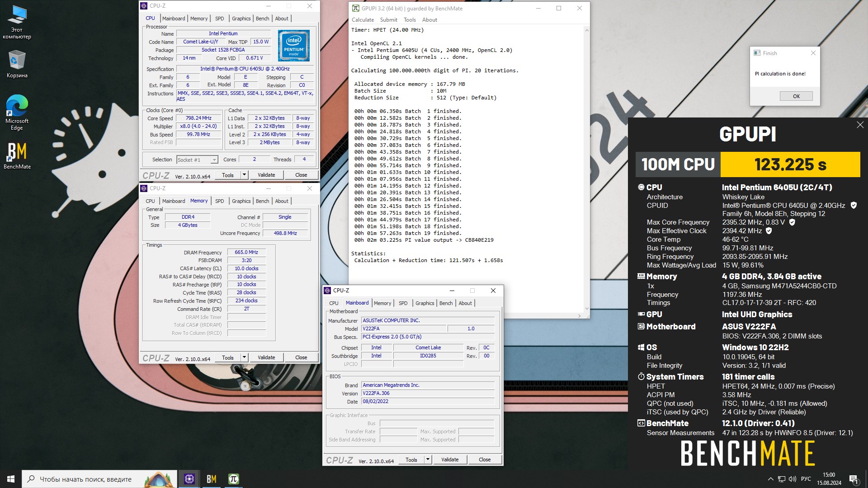Viewport: 868px width, 488px height.
Task: Click the 'Intel Pentium' Name field
Action: [x=223, y=33]
